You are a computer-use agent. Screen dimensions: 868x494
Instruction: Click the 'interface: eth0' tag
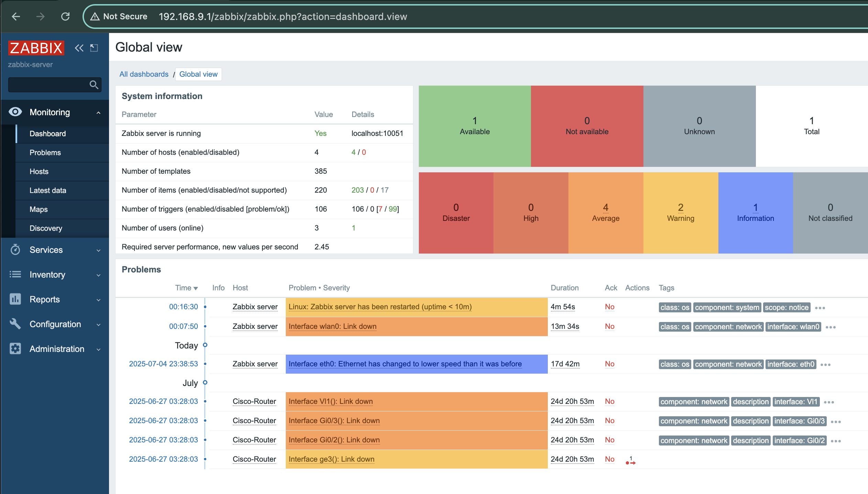pyautogui.click(x=791, y=364)
